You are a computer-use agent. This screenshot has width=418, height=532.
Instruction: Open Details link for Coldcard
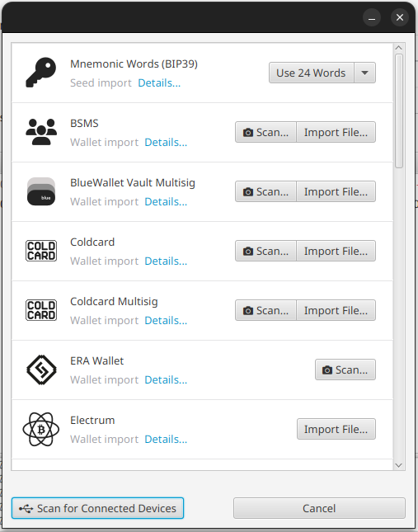coord(166,261)
